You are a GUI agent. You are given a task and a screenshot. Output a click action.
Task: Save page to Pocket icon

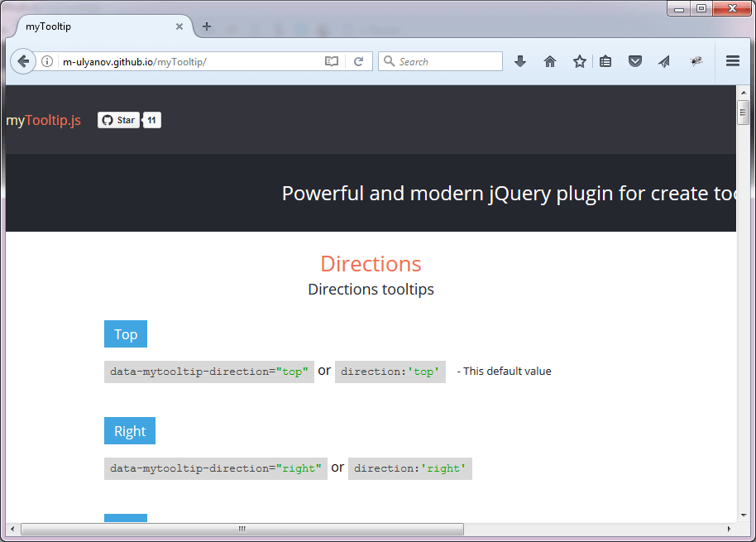pyautogui.click(x=635, y=61)
